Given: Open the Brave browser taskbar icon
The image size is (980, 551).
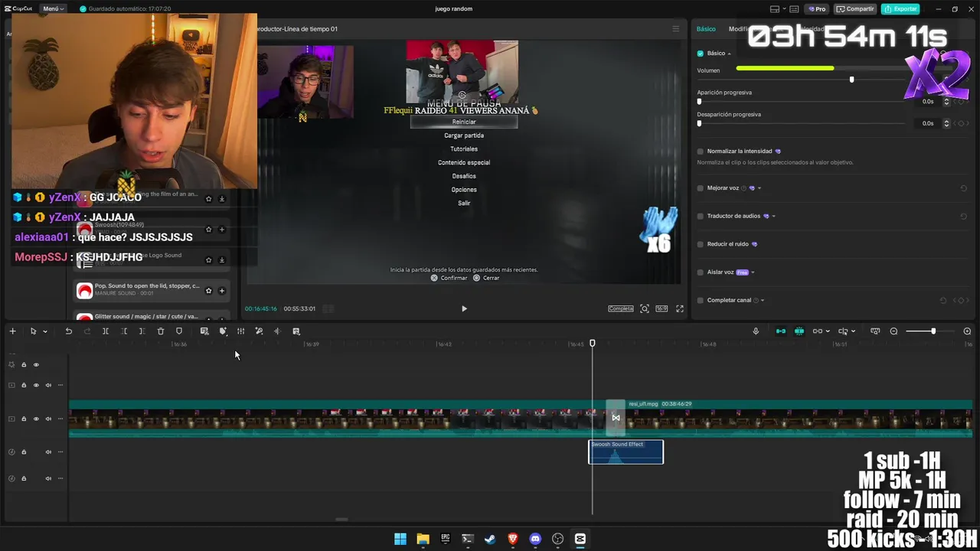Looking at the screenshot, I should pyautogui.click(x=513, y=539).
